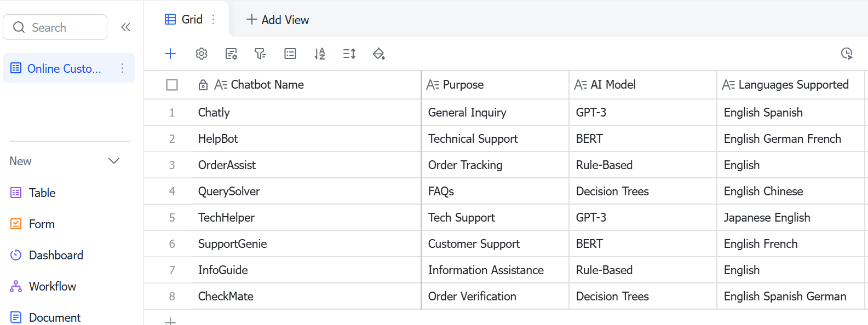Open the paint bucket row color icon

tap(378, 54)
